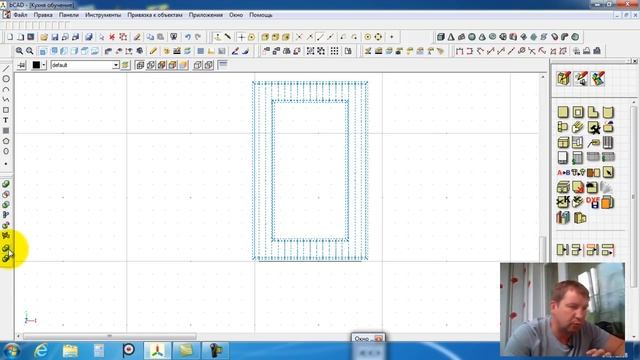Click the first panel move arrow icon
640x360 pixels.
pyautogui.click(x=563, y=249)
